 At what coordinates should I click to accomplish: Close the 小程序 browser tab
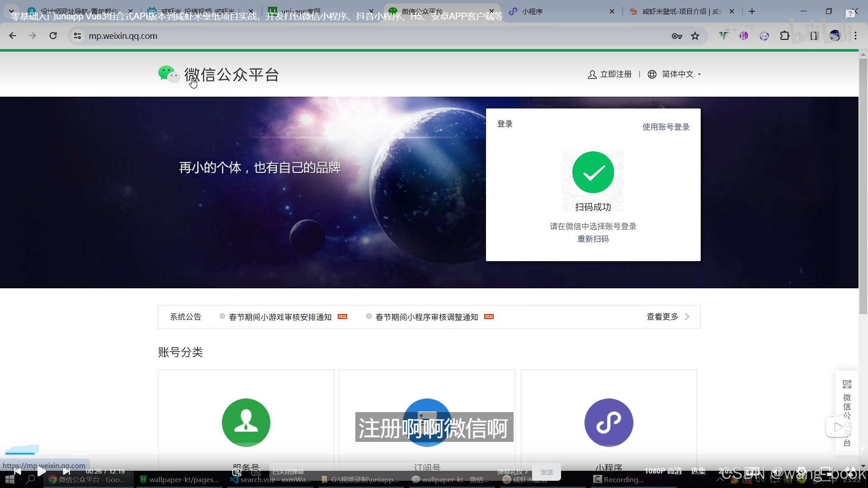coord(612,11)
